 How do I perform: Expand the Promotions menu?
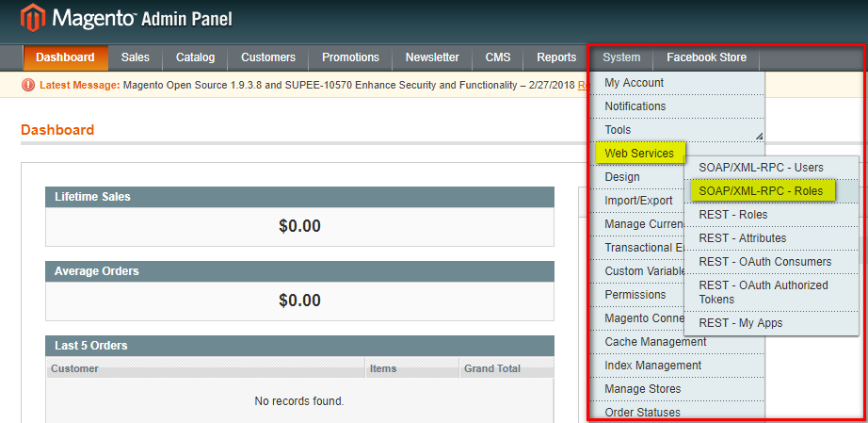click(350, 57)
